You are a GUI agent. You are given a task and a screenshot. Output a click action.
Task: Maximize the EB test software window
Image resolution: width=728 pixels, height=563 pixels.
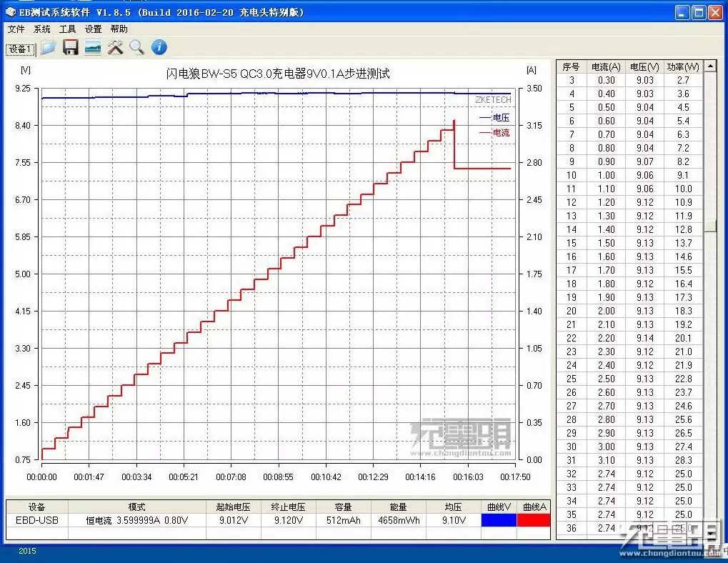pyautogui.click(x=699, y=13)
